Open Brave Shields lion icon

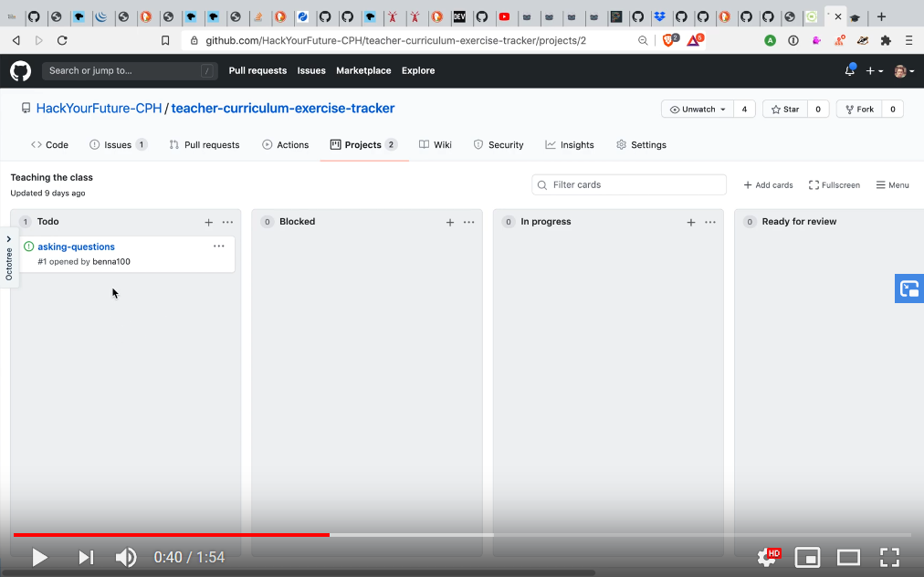coord(670,40)
